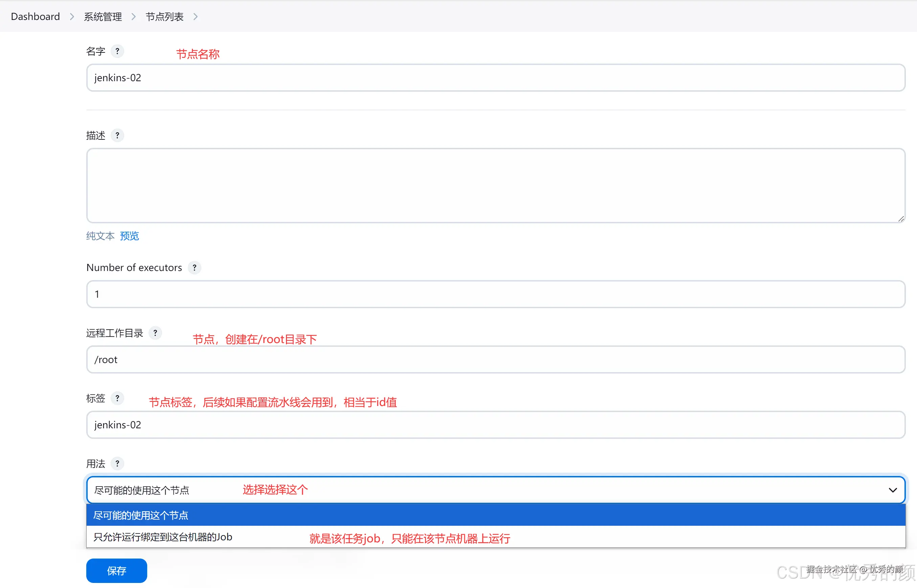Click the 保存 button
Screen dimensions: 917x588
click(x=116, y=570)
